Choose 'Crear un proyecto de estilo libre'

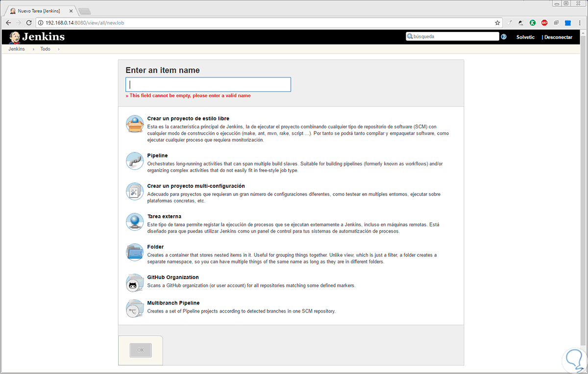click(188, 119)
